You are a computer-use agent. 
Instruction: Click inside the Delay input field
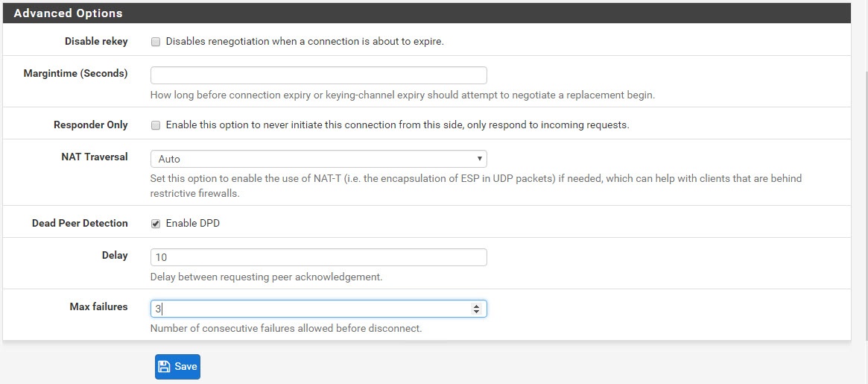coord(318,257)
